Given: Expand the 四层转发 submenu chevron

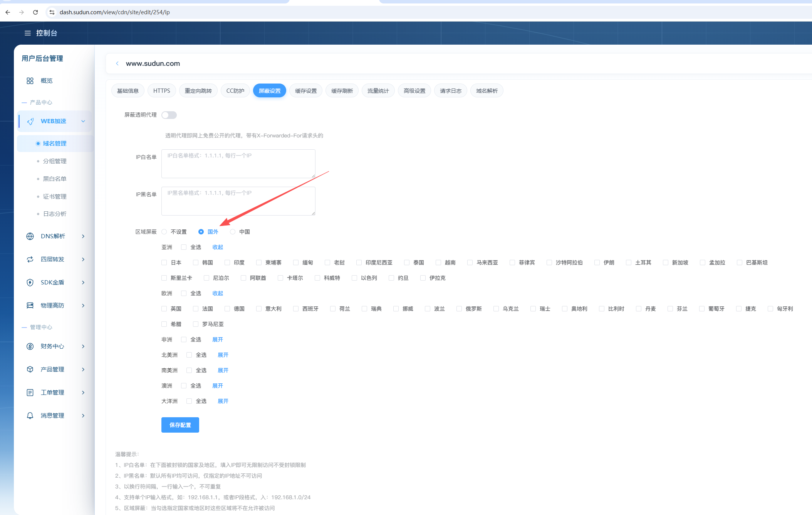Looking at the screenshot, I should click(x=83, y=259).
